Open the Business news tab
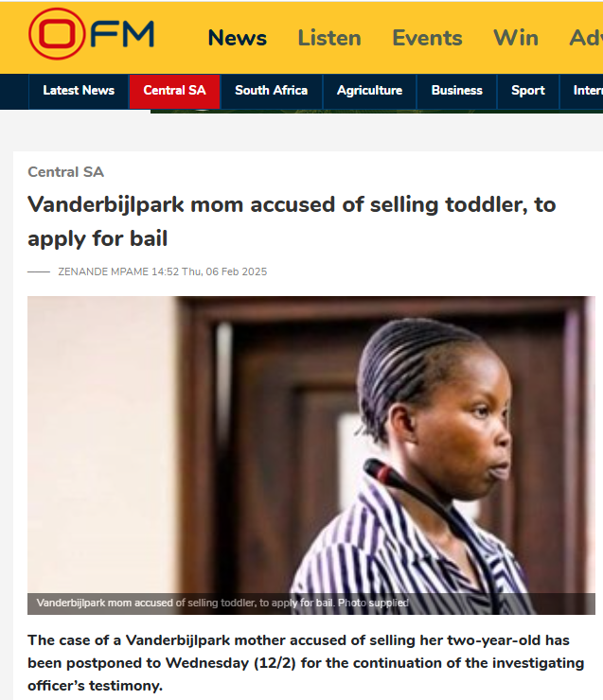 [x=457, y=91]
